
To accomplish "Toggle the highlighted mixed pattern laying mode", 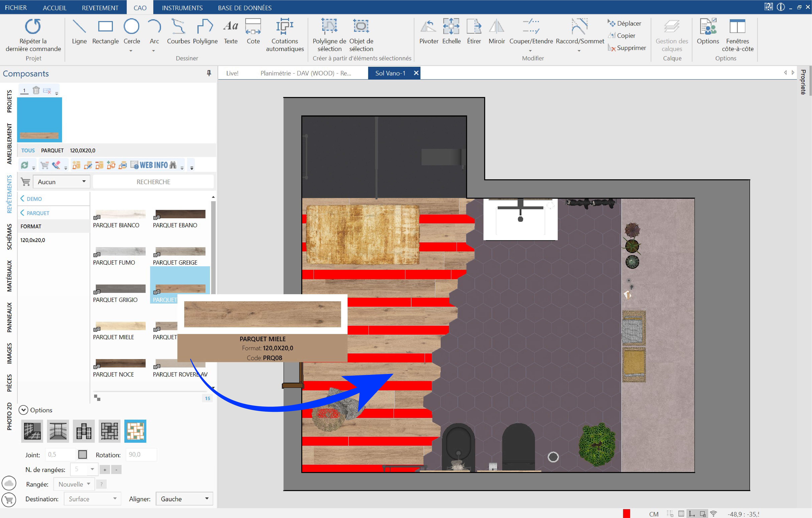I will (x=135, y=431).
